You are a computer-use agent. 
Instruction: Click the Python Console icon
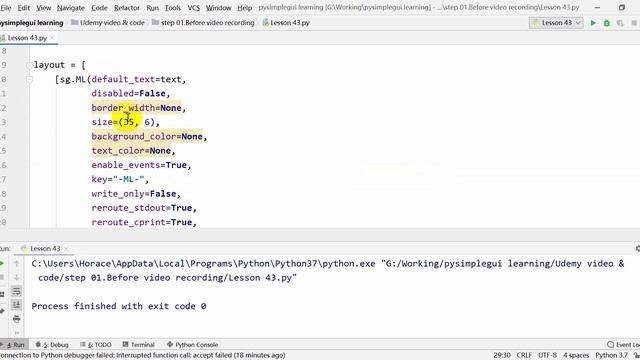click(x=170, y=344)
